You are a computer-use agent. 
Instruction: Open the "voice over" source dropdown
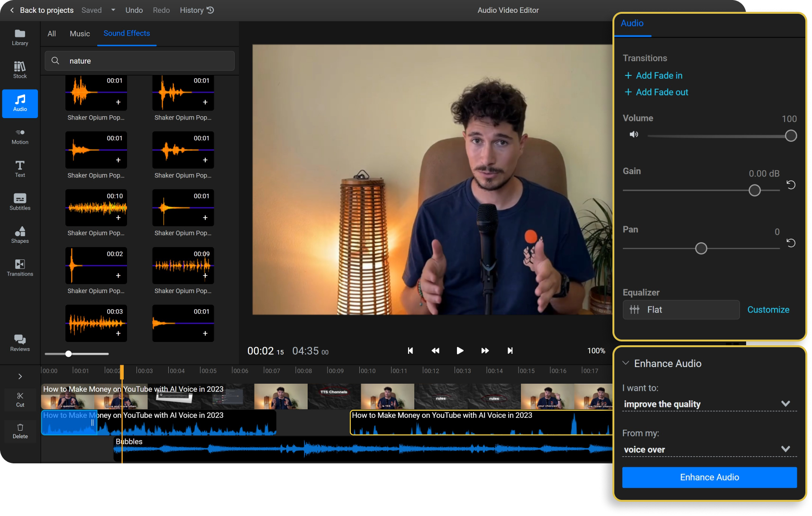coord(709,449)
